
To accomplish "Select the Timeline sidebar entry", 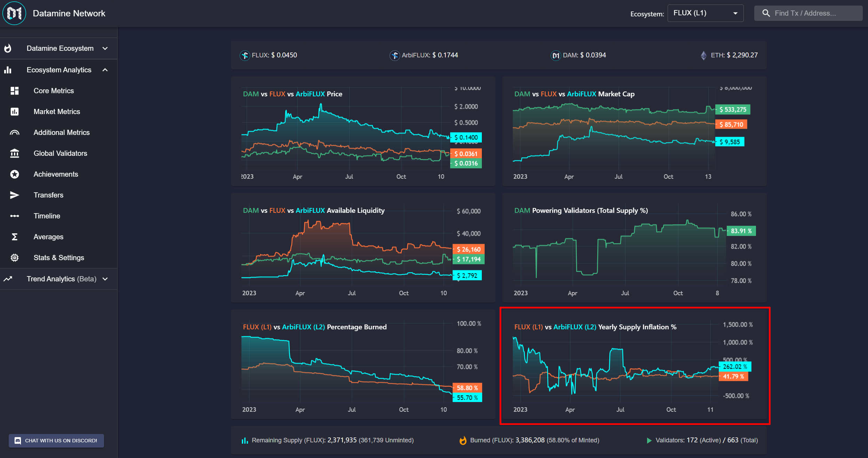I will (x=58, y=216).
